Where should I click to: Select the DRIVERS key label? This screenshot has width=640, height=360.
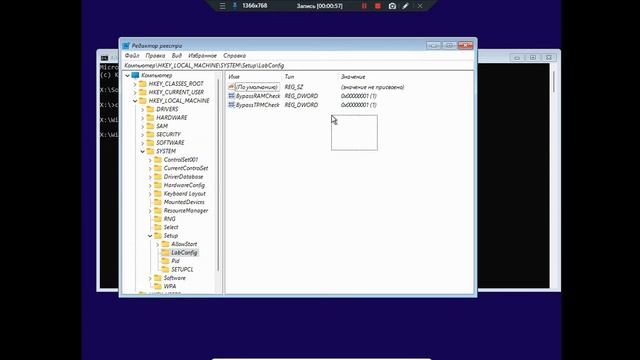(167, 109)
